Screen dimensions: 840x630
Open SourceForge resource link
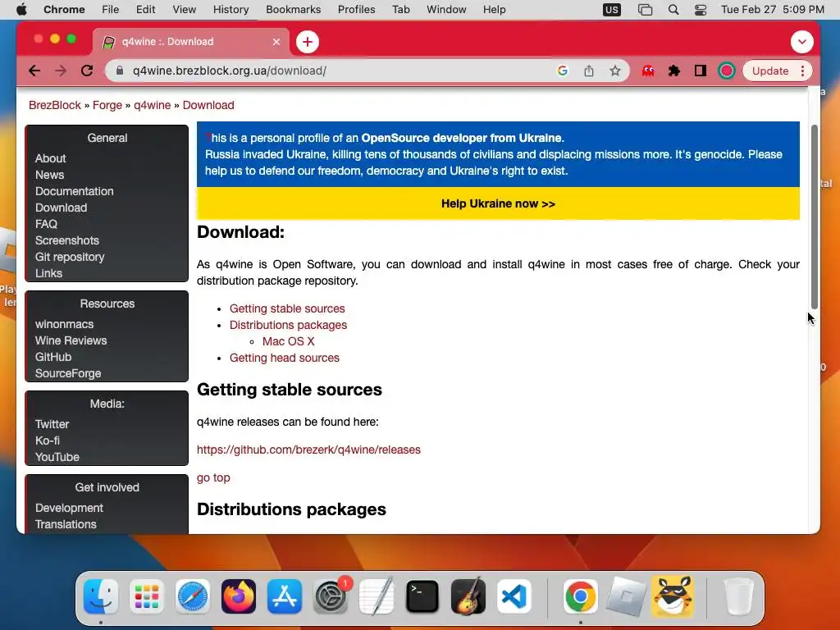click(x=68, y=373)
